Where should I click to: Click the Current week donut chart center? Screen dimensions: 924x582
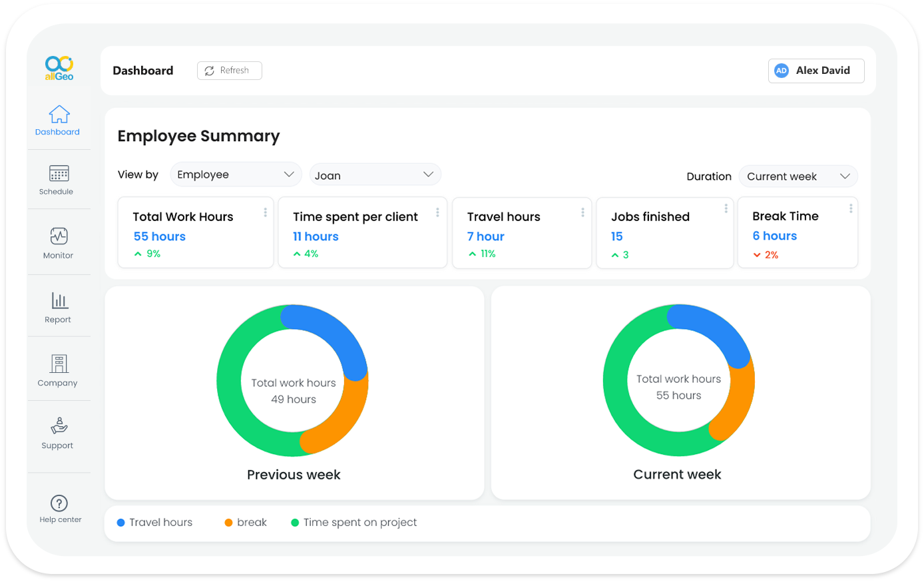pos(678,387)
